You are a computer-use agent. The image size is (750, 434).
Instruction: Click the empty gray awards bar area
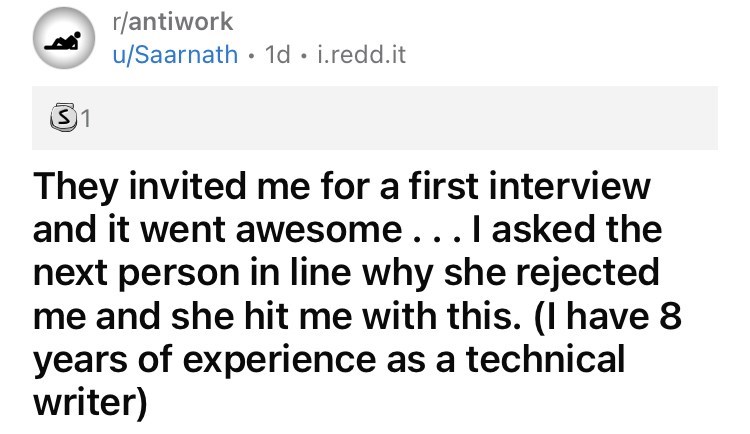(x=400, y=120)
